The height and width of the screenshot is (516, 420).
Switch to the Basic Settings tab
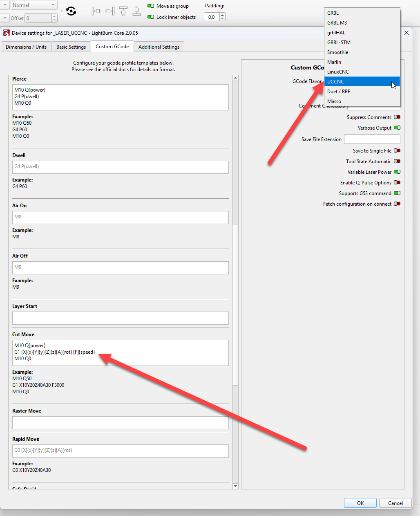coord(71,47)
